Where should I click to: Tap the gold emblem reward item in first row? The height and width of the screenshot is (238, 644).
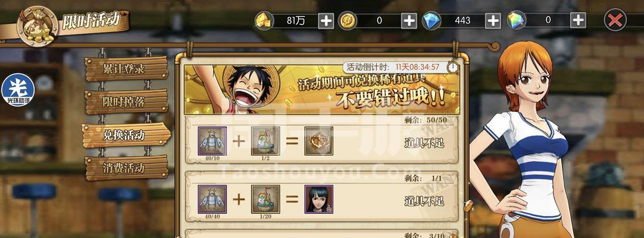tap(318, 141)
